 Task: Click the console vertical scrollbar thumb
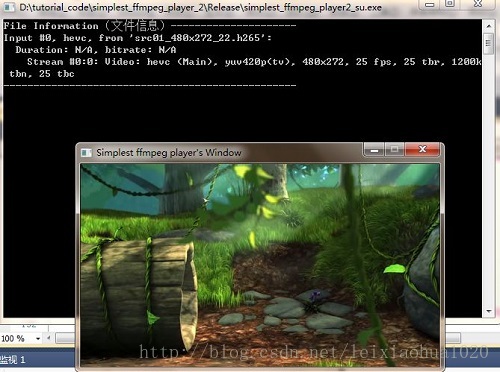tap(489, 43)
